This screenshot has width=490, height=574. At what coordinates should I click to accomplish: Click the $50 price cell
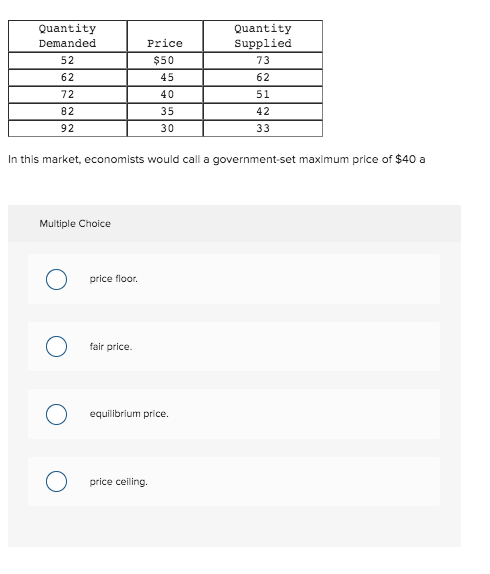coord(165,60)
